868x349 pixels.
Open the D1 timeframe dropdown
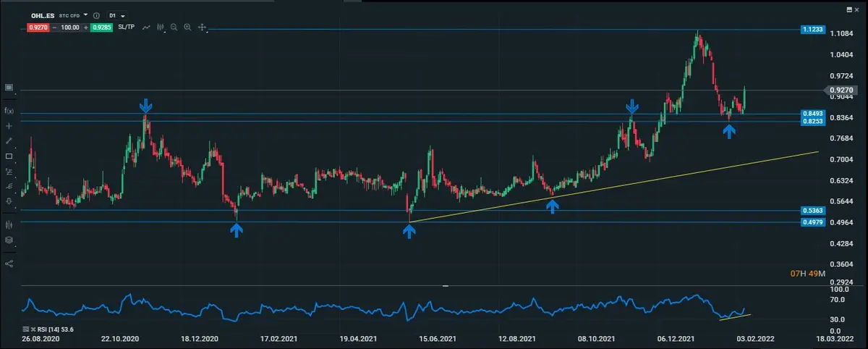pyautogui.click(x=116, y=15)
